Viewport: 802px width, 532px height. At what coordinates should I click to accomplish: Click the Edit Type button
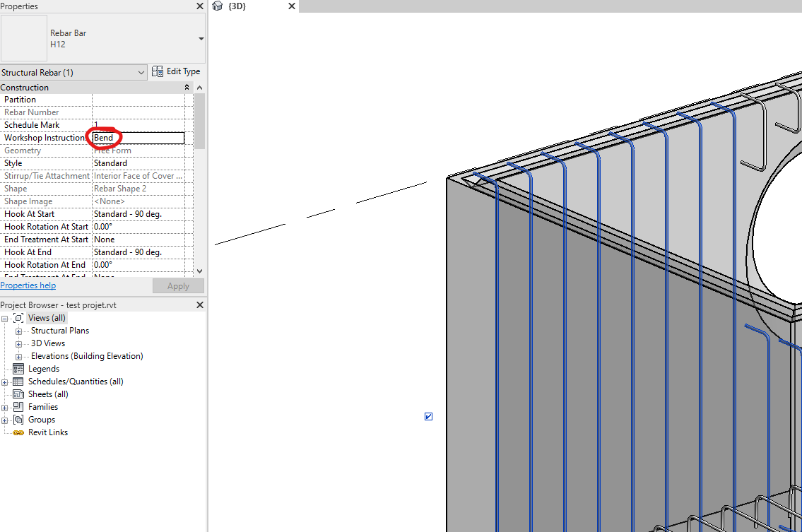pyautogui.click(x=176, y=71)
